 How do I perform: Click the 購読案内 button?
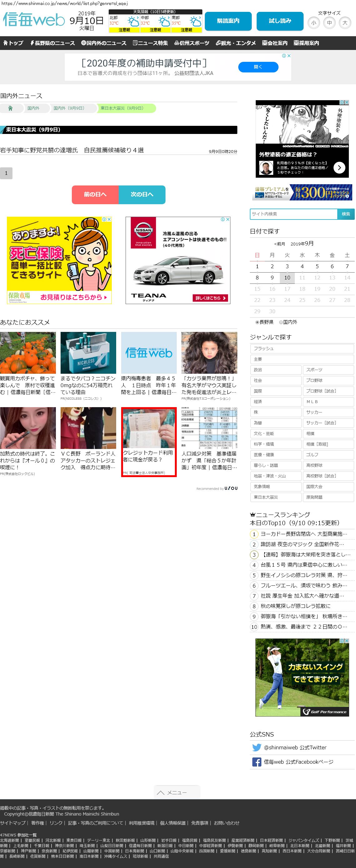(x=228, y=21)
